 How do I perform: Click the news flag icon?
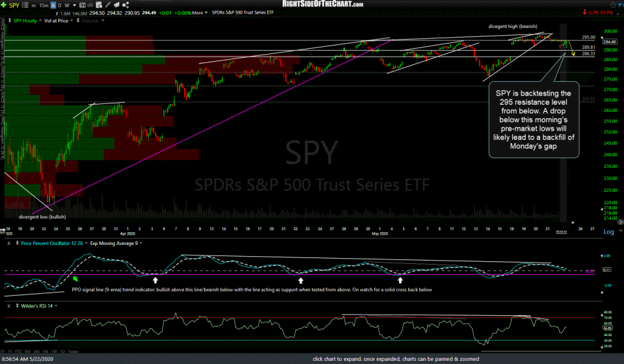[116, 5]
